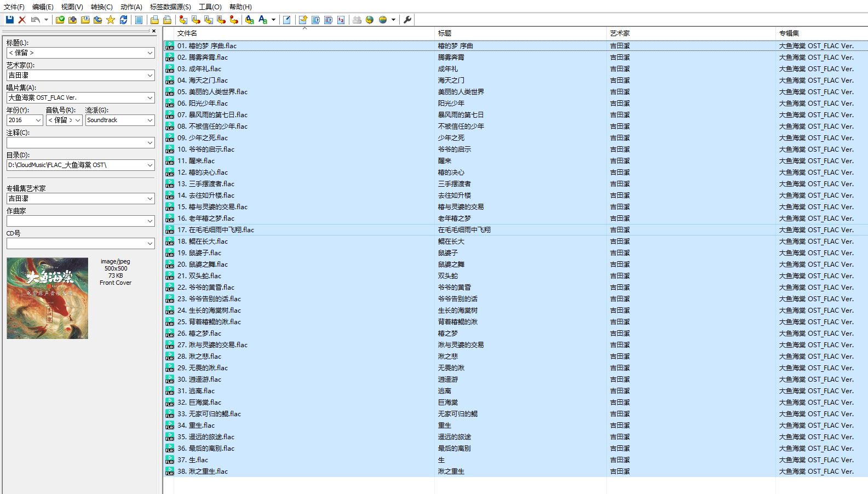
Task: Expand the 年份 year dropdown showing 2016
Action: coord(38,120)
